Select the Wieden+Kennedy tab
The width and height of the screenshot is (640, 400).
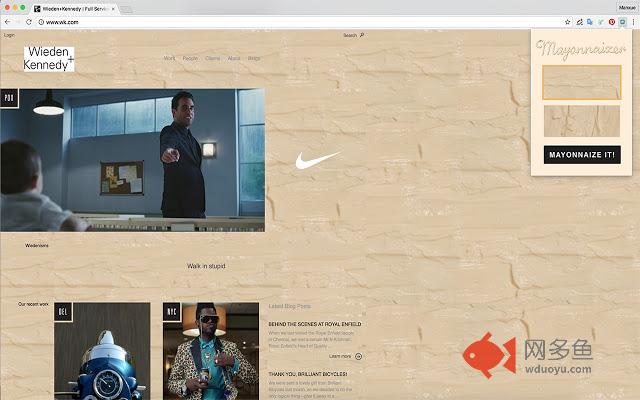[73, 9]
